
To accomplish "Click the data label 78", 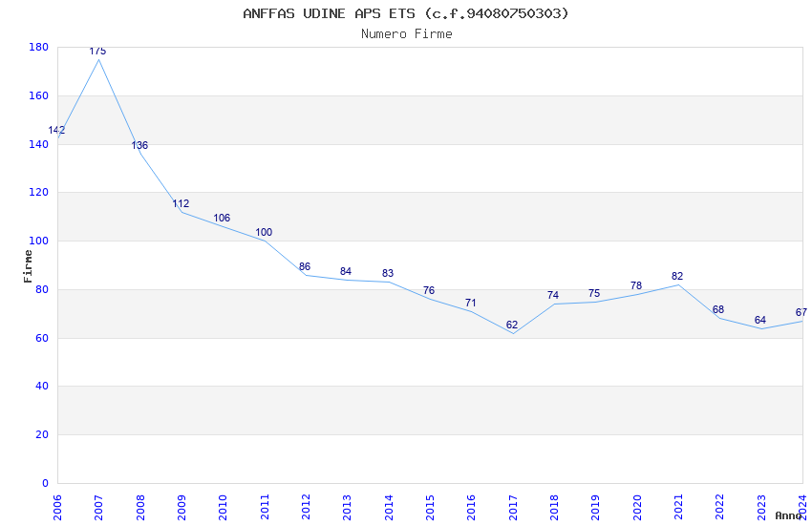I will (x=636, y=286).
